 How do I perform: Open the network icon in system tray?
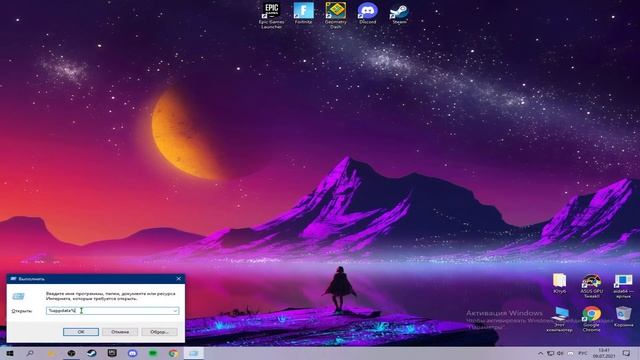tap(551, 353)
